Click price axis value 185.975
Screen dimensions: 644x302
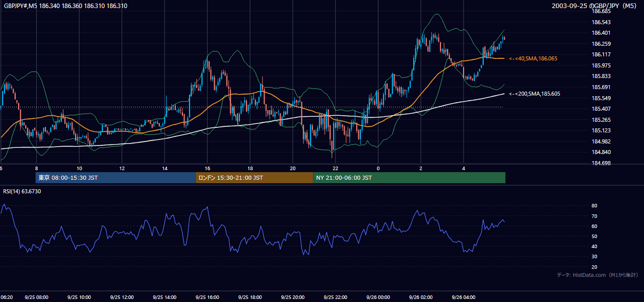point(601,65)
